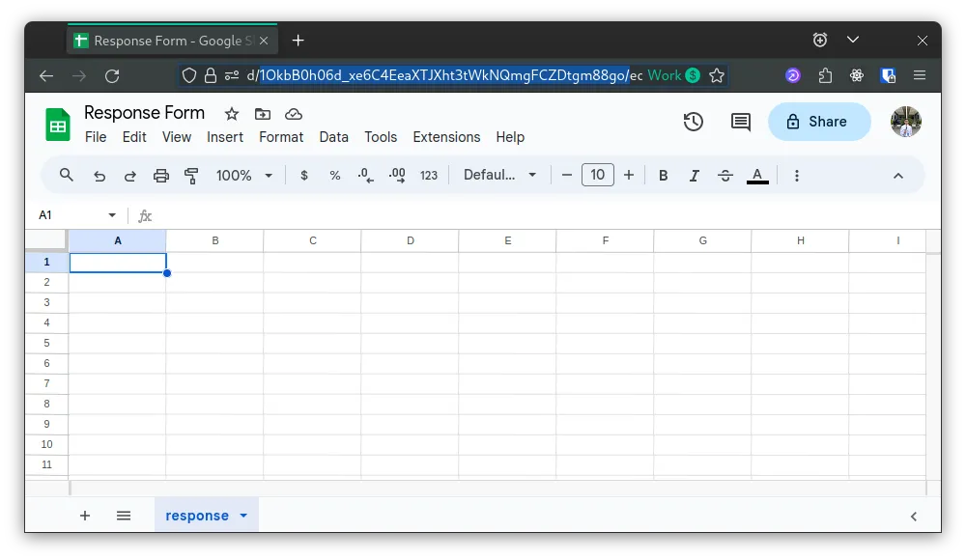The width and height of the screenshot is (966, 560).
Task: Open the text color picker
Action: point(757,175)
